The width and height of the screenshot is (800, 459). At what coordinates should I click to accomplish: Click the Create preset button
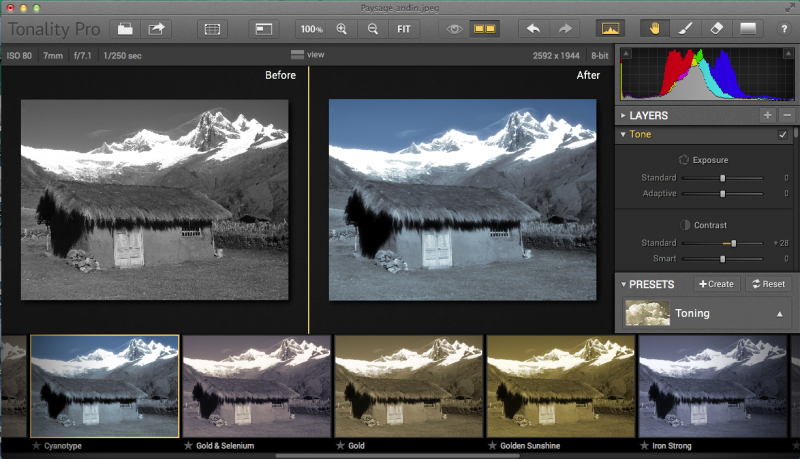pyautogui.click(x=715, y=284)
